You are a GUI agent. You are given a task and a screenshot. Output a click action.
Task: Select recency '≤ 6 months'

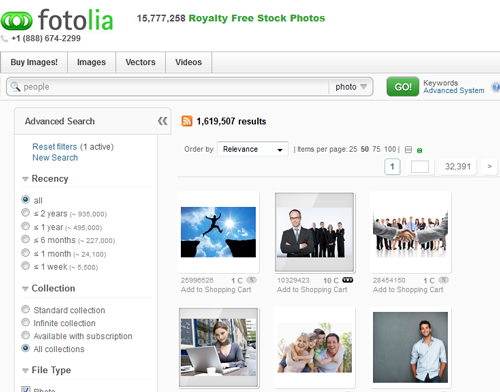click(x=25, y=239)
